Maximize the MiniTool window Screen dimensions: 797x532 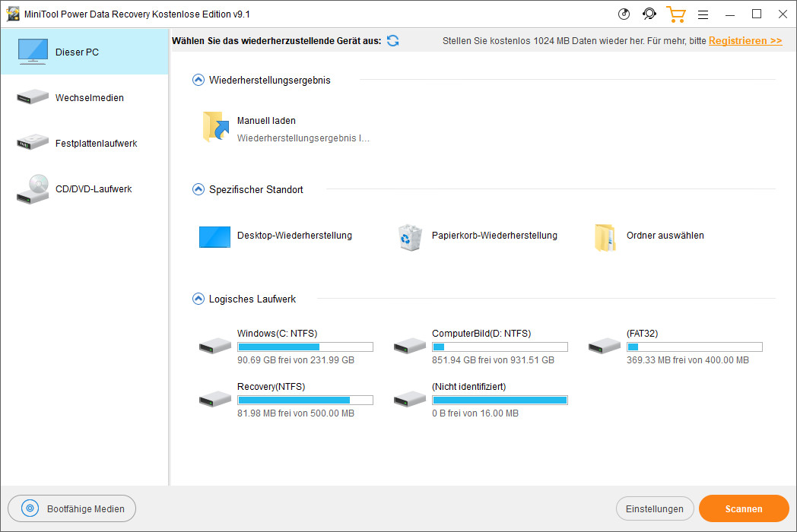[757, 14]
